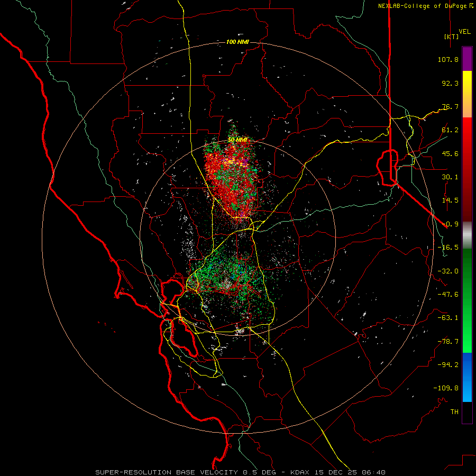The width and height of the screenshot is (476, 476).
Task: Click the -78.7 legend value
Action: (448, 342)
